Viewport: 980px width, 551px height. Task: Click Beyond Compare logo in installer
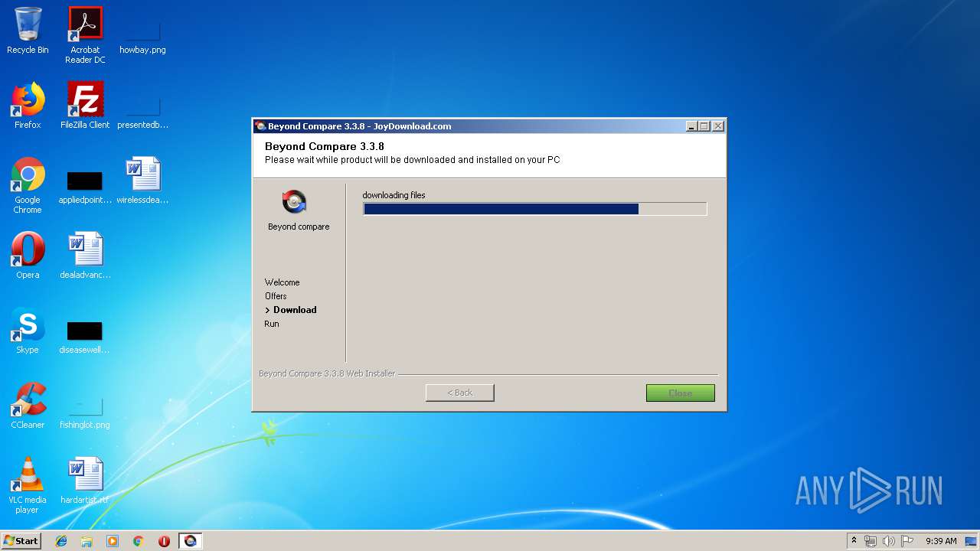(295, 202)
